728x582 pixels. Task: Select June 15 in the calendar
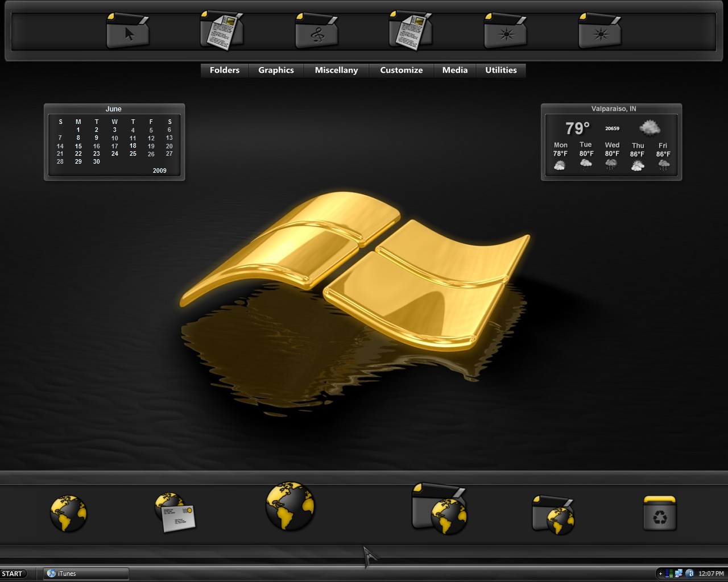click(78, 146)
